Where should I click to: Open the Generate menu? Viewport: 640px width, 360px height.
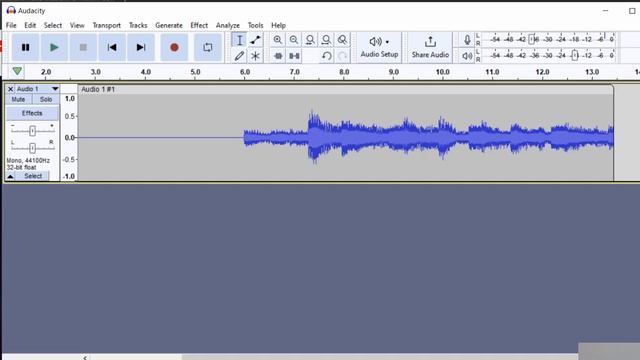coord(169,25)
